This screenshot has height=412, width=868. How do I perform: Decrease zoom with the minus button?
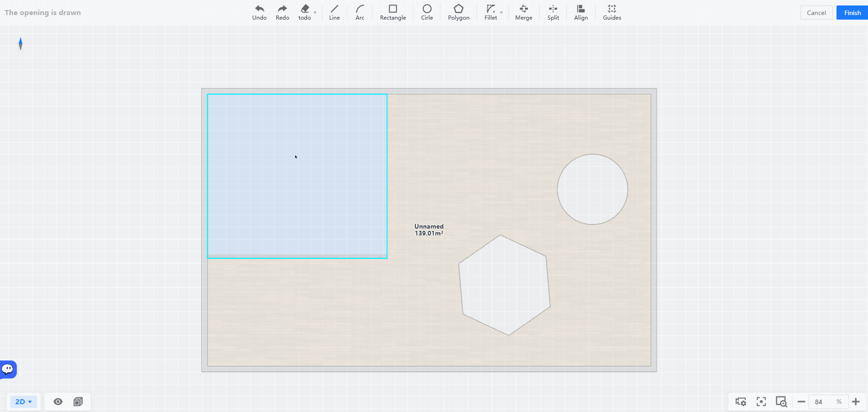(801, 402)
